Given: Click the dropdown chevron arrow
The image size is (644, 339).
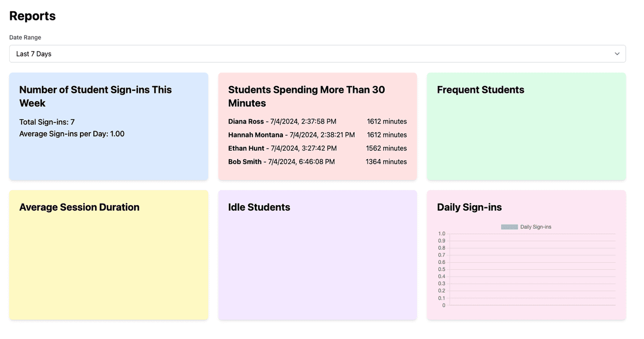Looking at the screenshot, I should coord(617,54).
